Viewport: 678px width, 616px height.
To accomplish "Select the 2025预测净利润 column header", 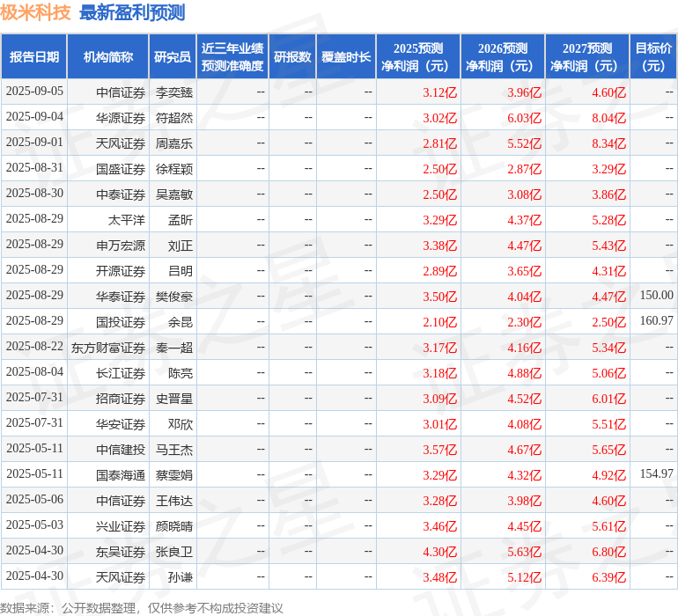I will click(418, 57).
